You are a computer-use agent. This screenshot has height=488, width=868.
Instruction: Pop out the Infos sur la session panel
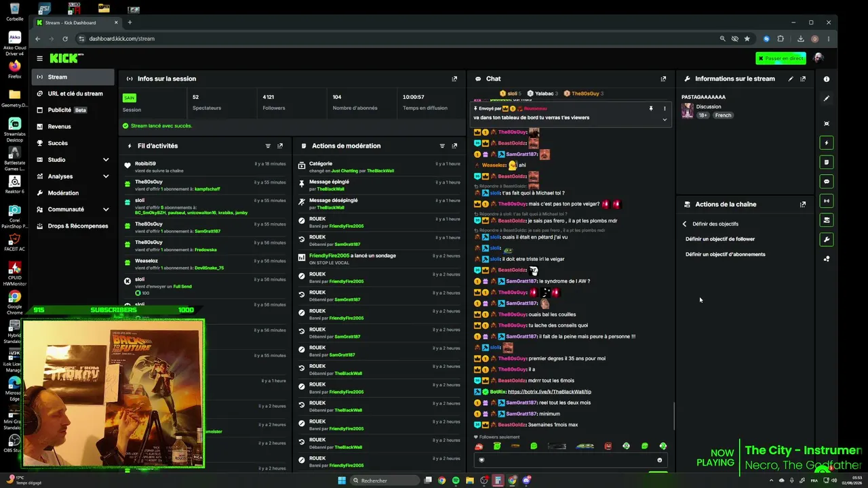pyautogui.click(x=454, y=79)
